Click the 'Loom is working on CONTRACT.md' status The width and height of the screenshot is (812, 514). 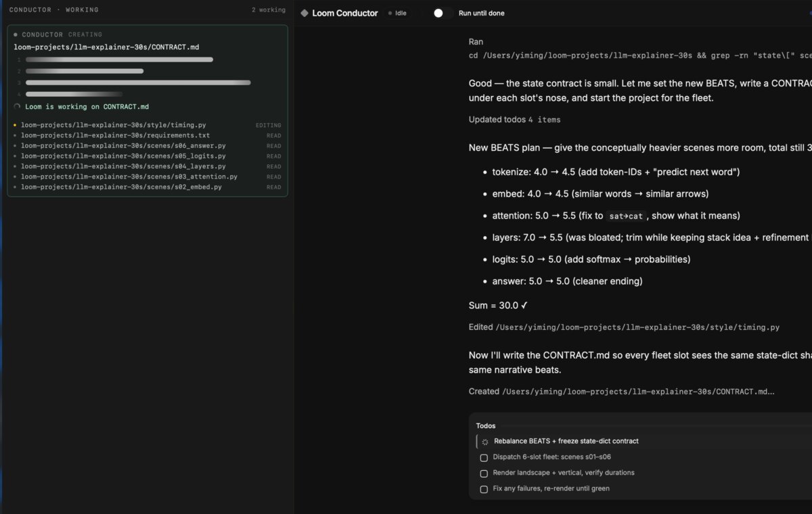click(87, 107)
